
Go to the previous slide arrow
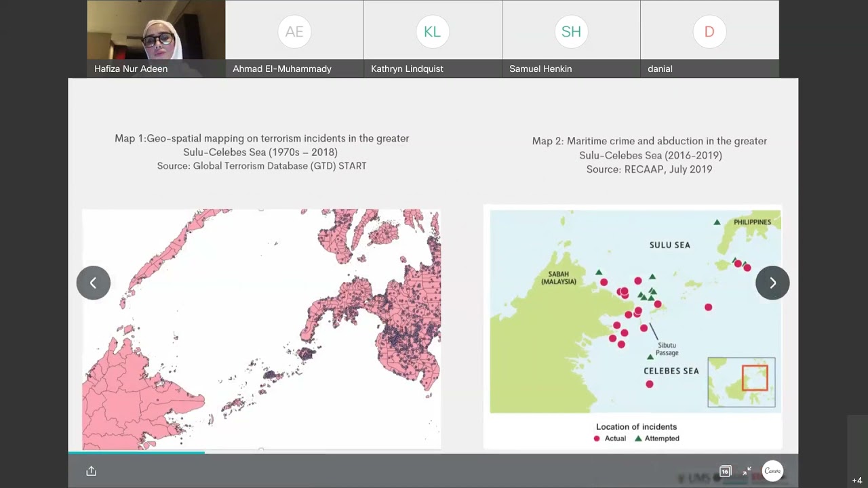[x=94, y=283]
